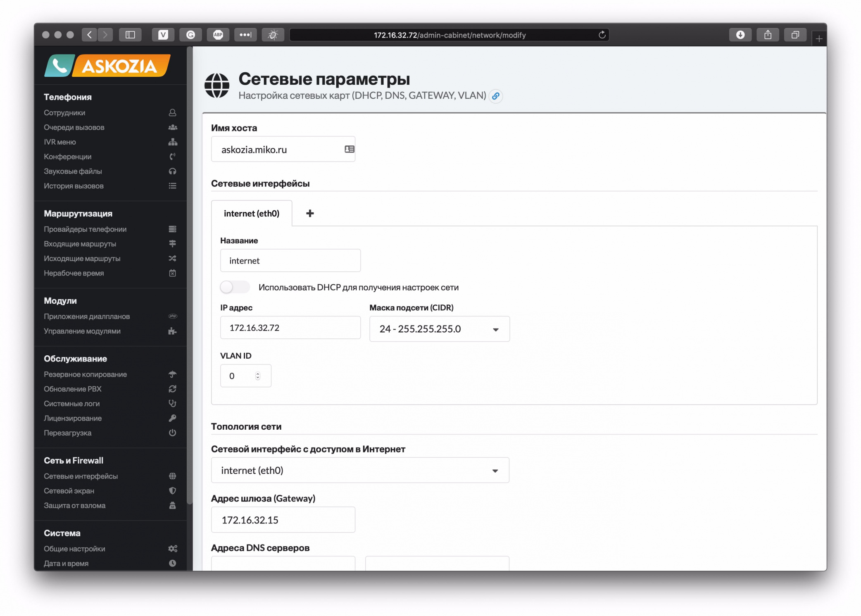Click the shield icon next to Сетевой экран

(x=173, y=491)
